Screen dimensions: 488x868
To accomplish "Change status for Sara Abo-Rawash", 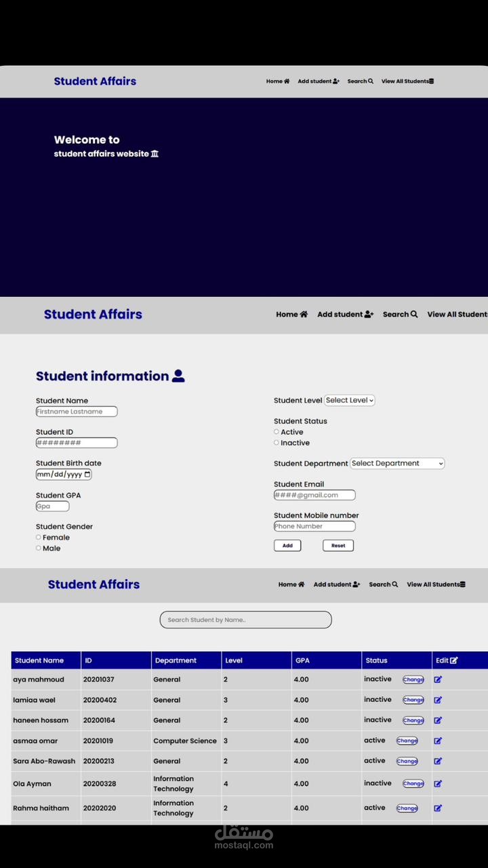I will [407, 762].
